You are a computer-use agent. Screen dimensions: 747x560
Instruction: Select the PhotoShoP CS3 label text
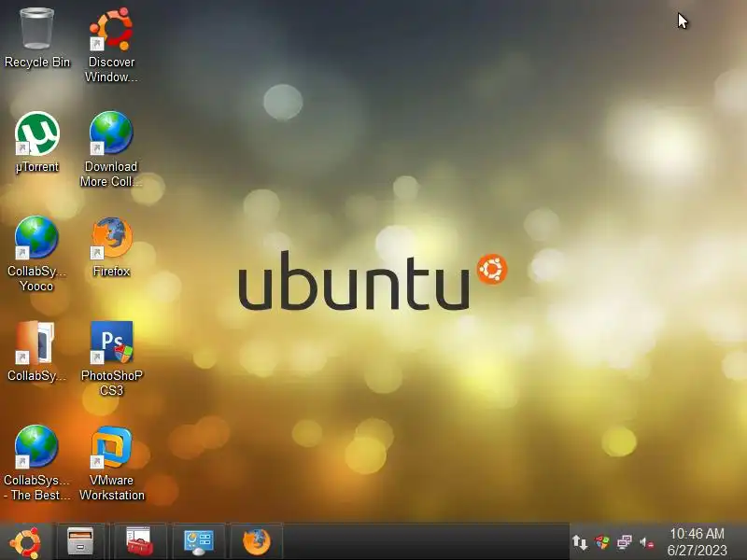[112, 383]
